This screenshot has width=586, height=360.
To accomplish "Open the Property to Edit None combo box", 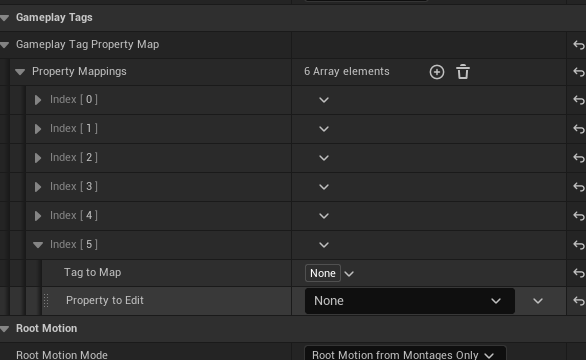I will 410,301.
